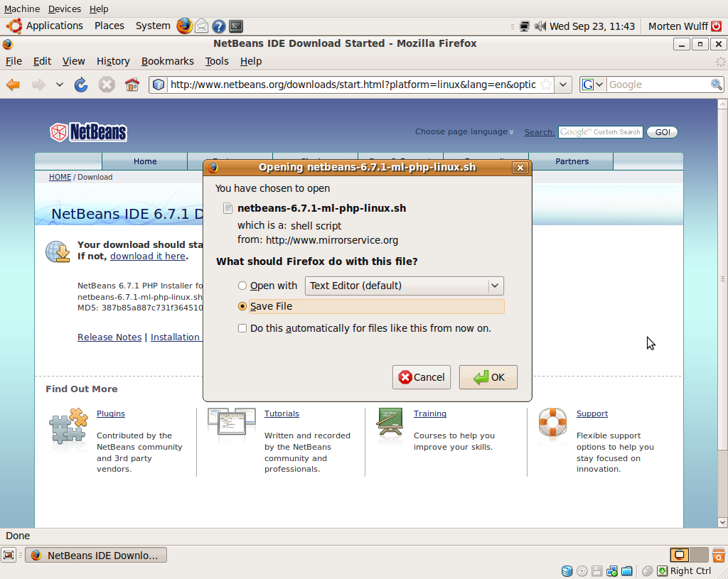This screenshot has width=728, height=579.
Task: Open the System menu in top panel
Action: 153,26
